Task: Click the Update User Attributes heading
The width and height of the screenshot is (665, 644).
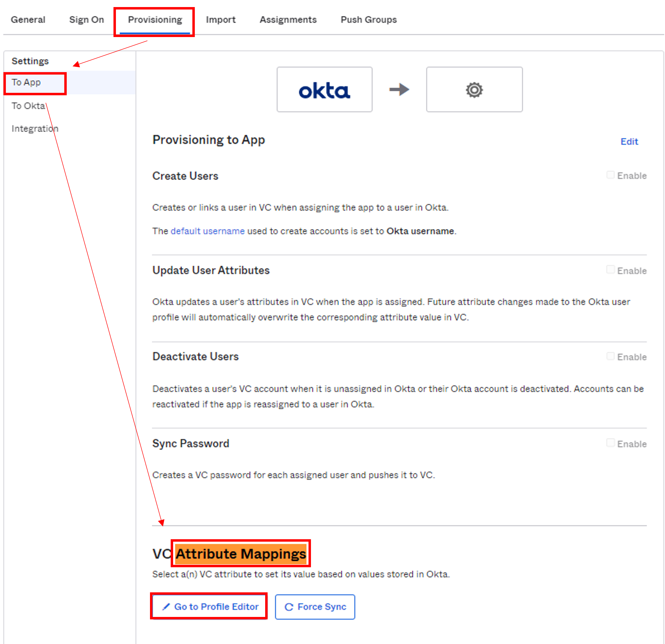Action: coord(211,270)
